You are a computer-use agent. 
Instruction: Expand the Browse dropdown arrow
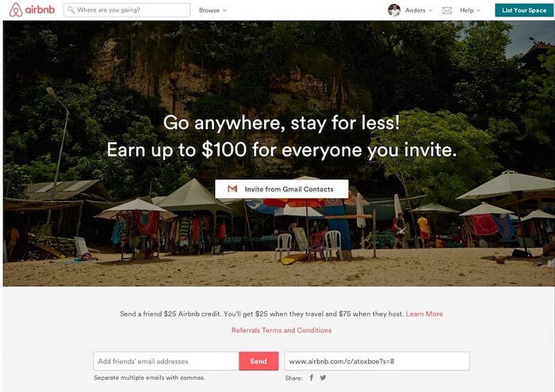coord(224,10)
